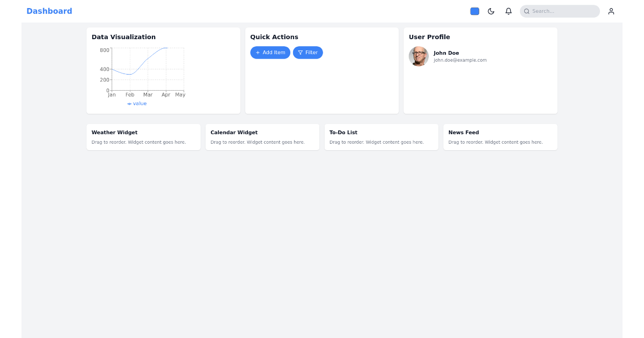Select the News Feed card
Viewport: 644px width, 338px height.
500,137
